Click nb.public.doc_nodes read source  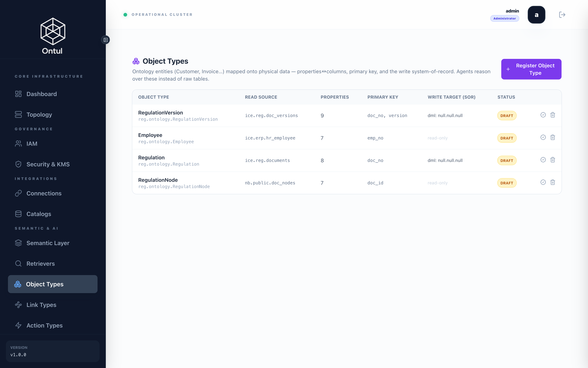[x=270, y=183]
